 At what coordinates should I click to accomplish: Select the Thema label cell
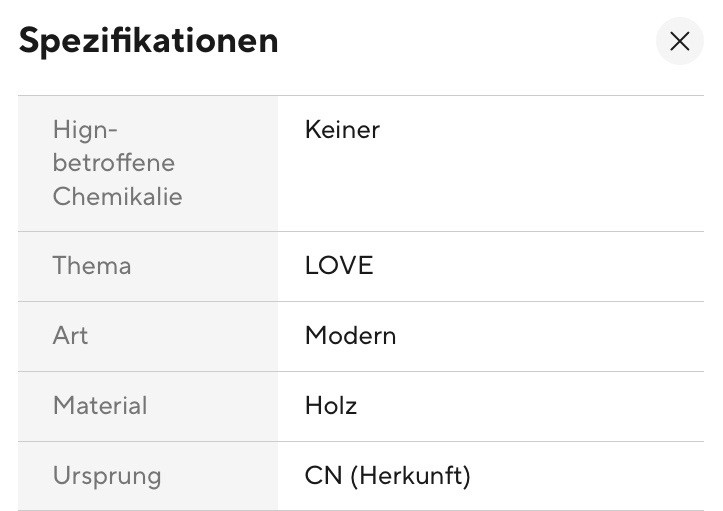(x=148, y=266)
